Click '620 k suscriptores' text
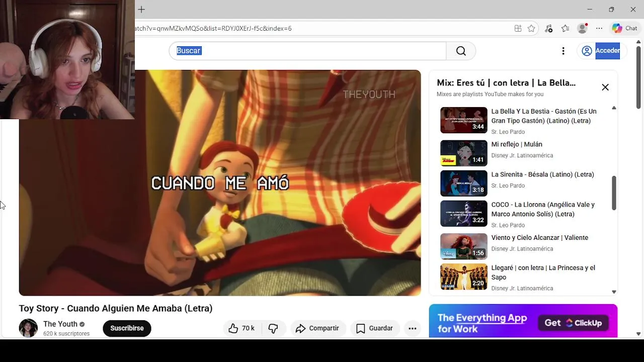 [66, 334]
